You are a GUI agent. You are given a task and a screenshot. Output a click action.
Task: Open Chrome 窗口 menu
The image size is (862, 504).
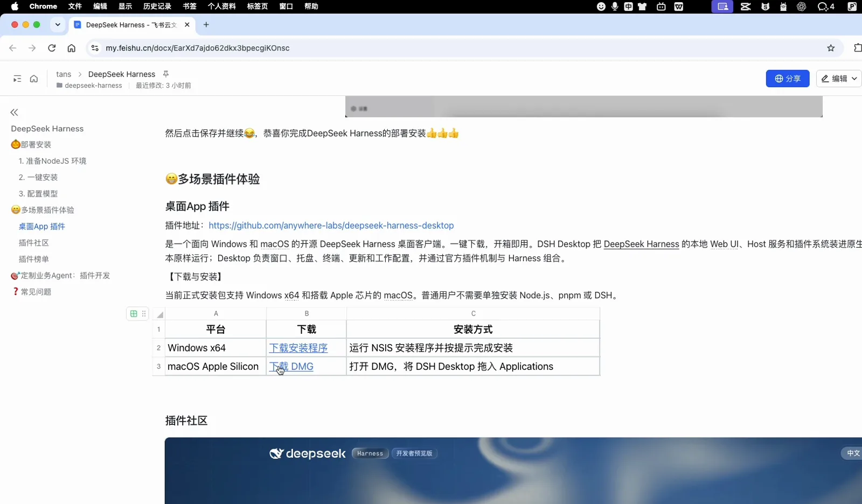286,6
